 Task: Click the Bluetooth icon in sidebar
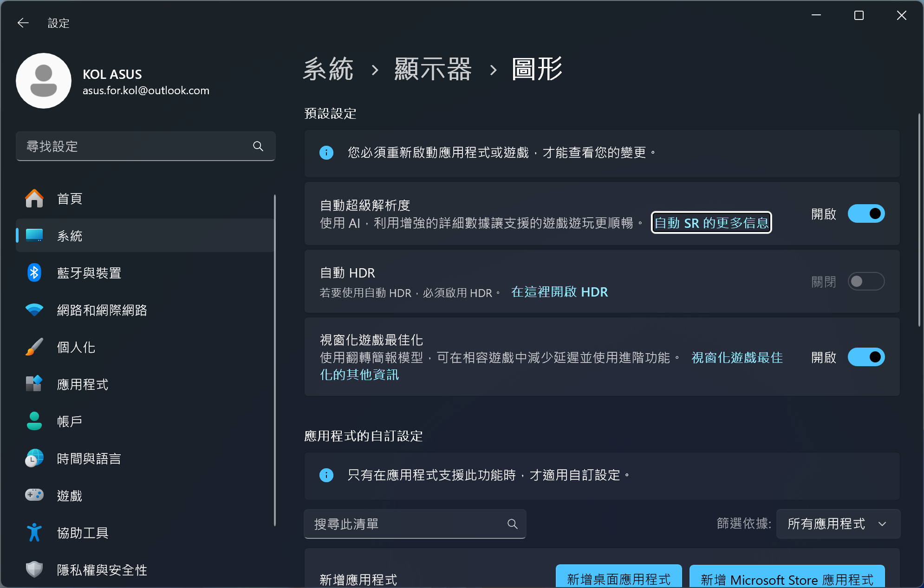pos(34,273)
